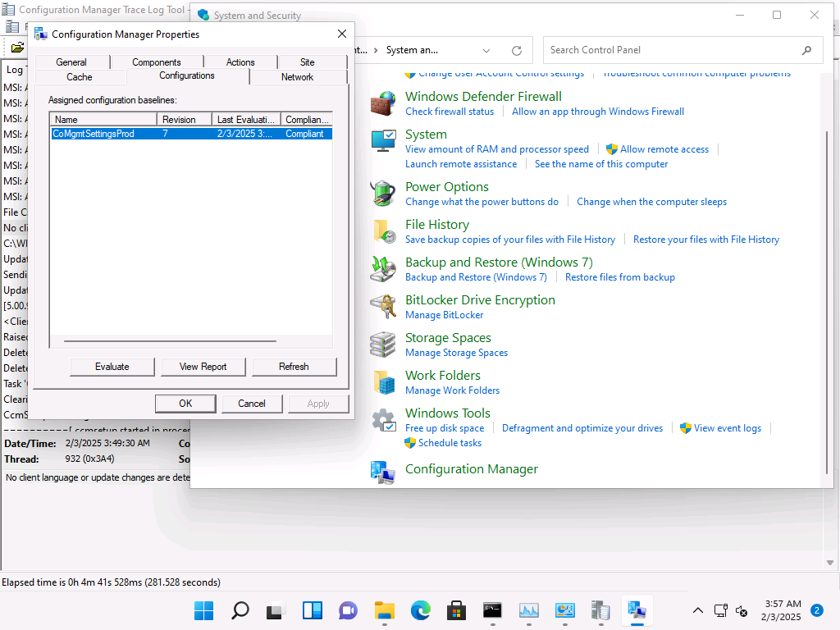Switch to the terminal window in taskbar
Viewport: 840px width, 630px height.
point(493,610)
